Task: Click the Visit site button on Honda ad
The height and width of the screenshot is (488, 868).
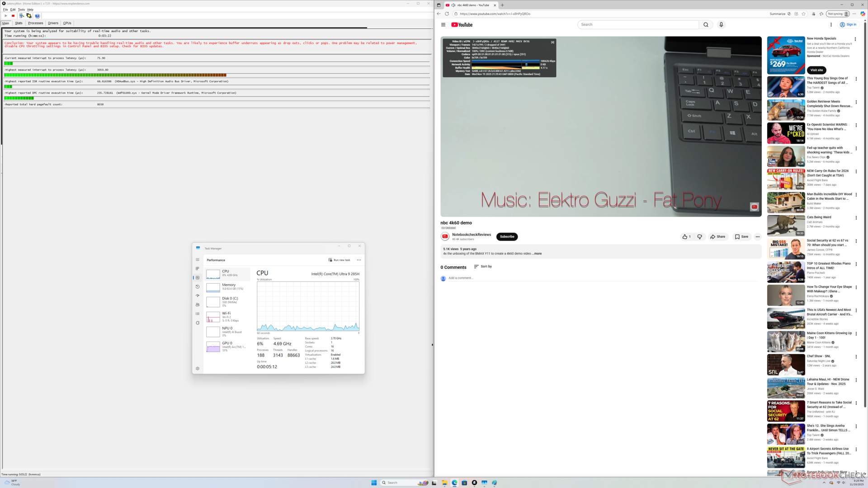Action: click(x=816, y=70)
